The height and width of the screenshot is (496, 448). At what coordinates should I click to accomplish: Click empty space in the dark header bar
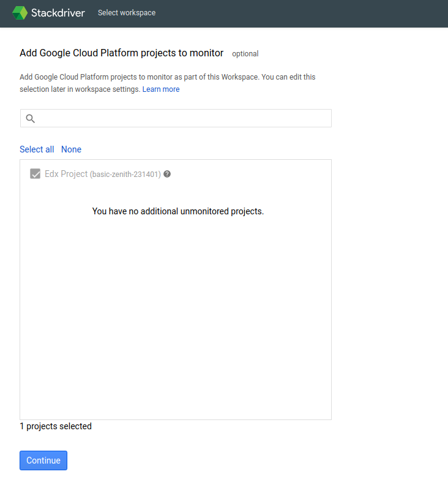point(306,13)
